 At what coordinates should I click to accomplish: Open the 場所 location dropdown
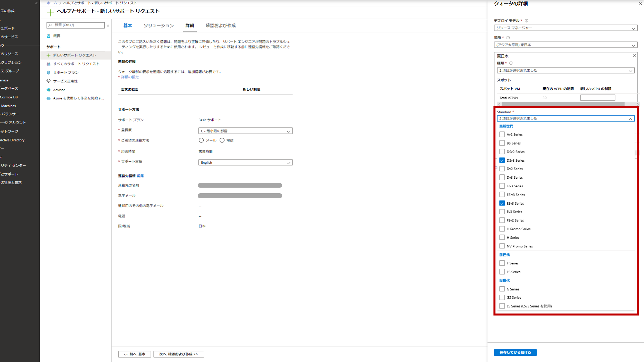point(565,45)
